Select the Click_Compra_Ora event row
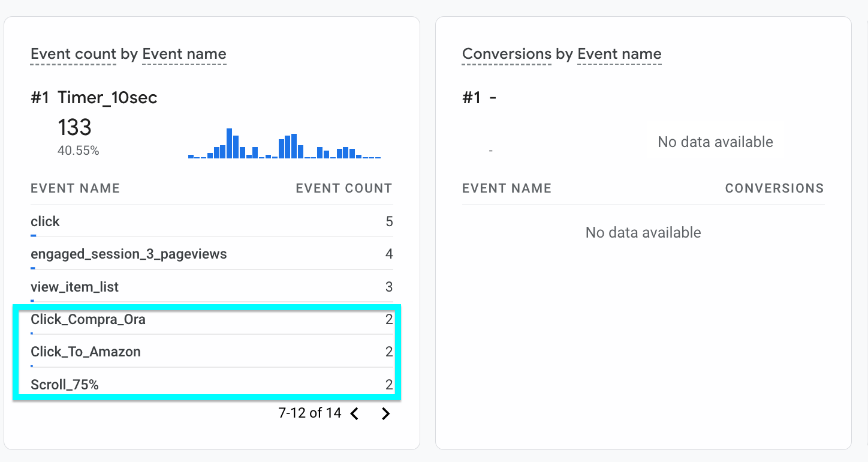Viewport: 868px width, 462px height. pos(212,319)
